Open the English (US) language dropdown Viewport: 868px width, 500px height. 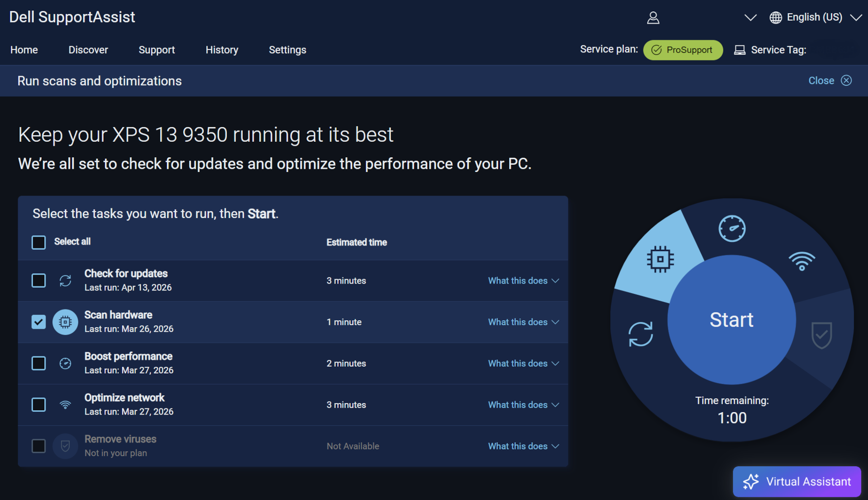tap(815, 17)
